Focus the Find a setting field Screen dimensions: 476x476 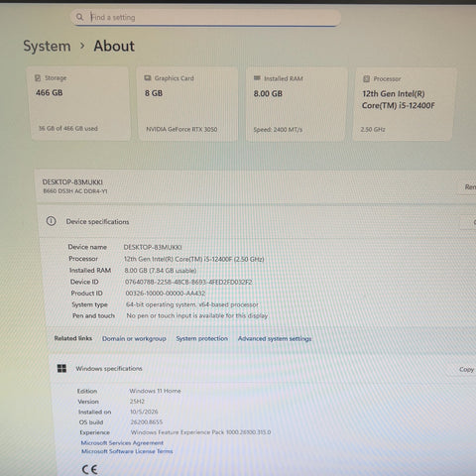click(x=205, y=17)
